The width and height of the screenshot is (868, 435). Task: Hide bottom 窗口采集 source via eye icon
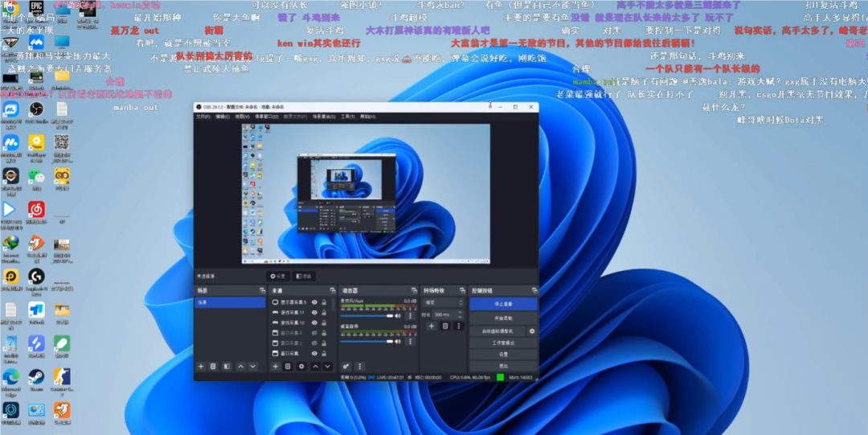pos(314,353)
